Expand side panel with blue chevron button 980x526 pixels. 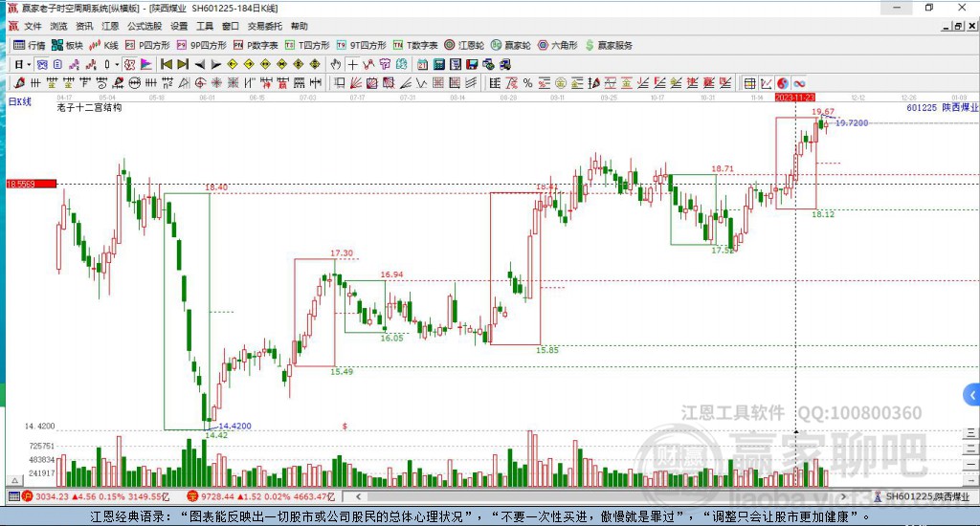(x=971, y=395)
